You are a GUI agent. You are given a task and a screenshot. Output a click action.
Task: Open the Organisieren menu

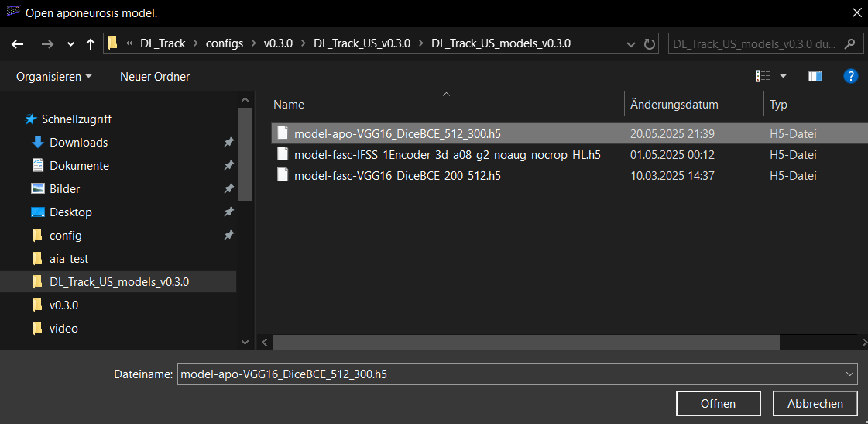(53, 76)
